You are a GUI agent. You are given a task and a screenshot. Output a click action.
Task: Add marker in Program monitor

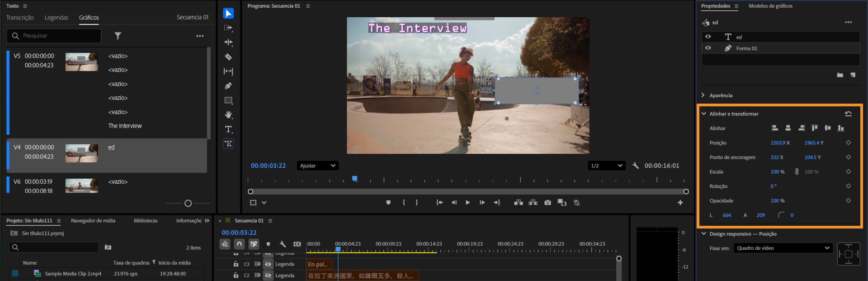point(388,203)
